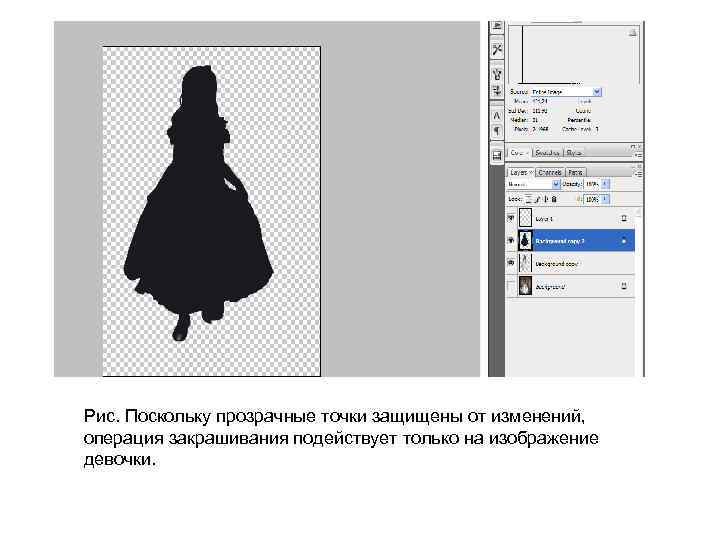720x540 pixels.
Task: Open the histogram Source dropdown
Action: [596, 92]
